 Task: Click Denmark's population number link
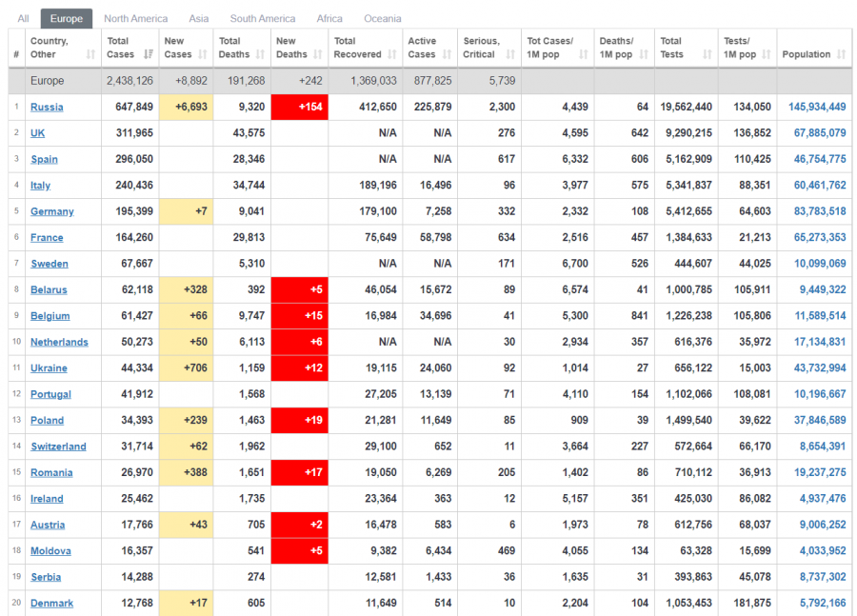(x=824, y=603)
